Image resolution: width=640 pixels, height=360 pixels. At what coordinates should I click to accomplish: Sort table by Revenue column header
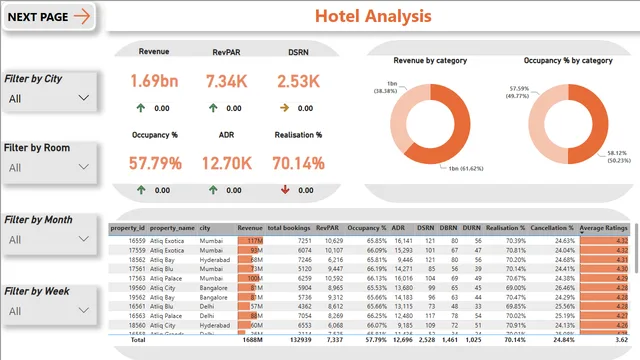[250, 228]
